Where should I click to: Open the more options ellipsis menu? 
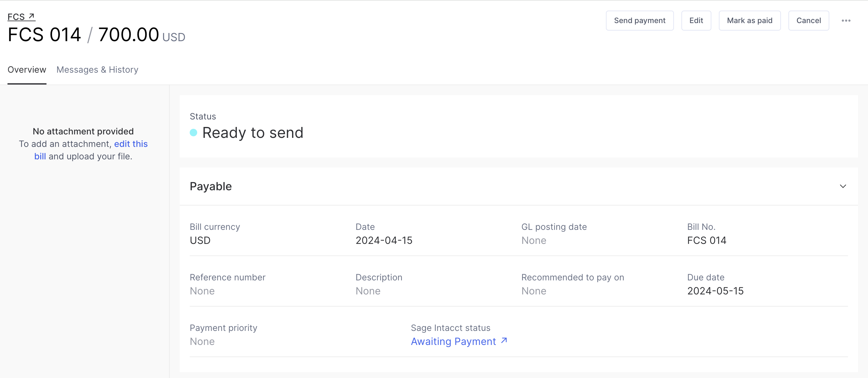(846, 21)
